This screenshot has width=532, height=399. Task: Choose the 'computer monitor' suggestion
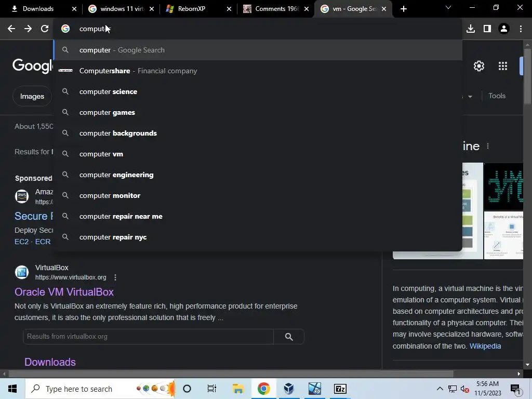click(x=258, y=195)
